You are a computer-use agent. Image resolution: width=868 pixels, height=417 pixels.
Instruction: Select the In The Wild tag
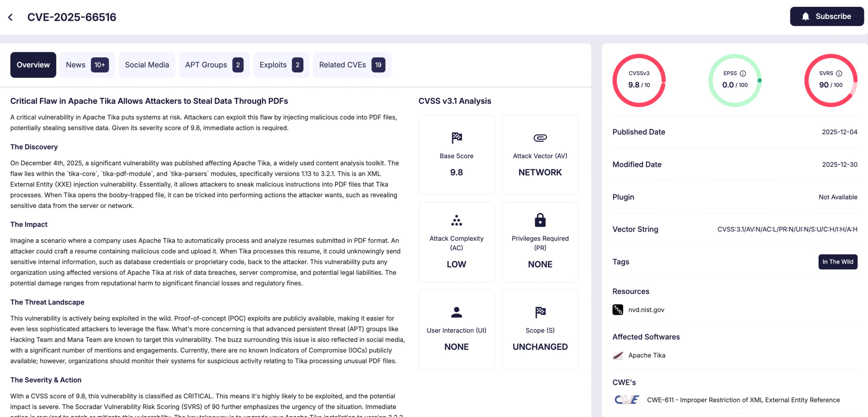point(838,262)
